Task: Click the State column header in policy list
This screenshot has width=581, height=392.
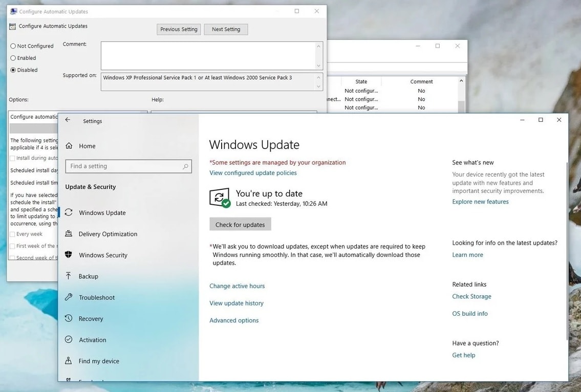Action: coord(361,81)
